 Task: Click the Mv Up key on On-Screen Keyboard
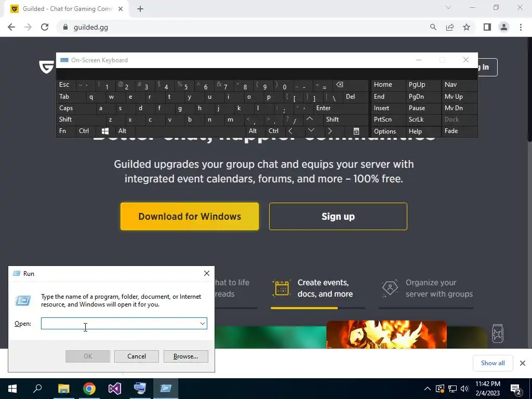point(459,97)
